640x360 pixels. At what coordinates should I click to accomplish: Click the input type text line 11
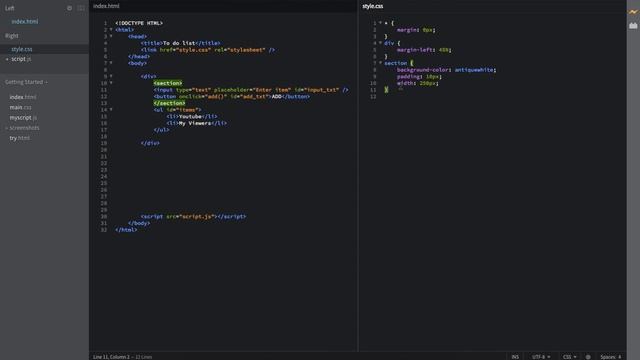(251, 90)
